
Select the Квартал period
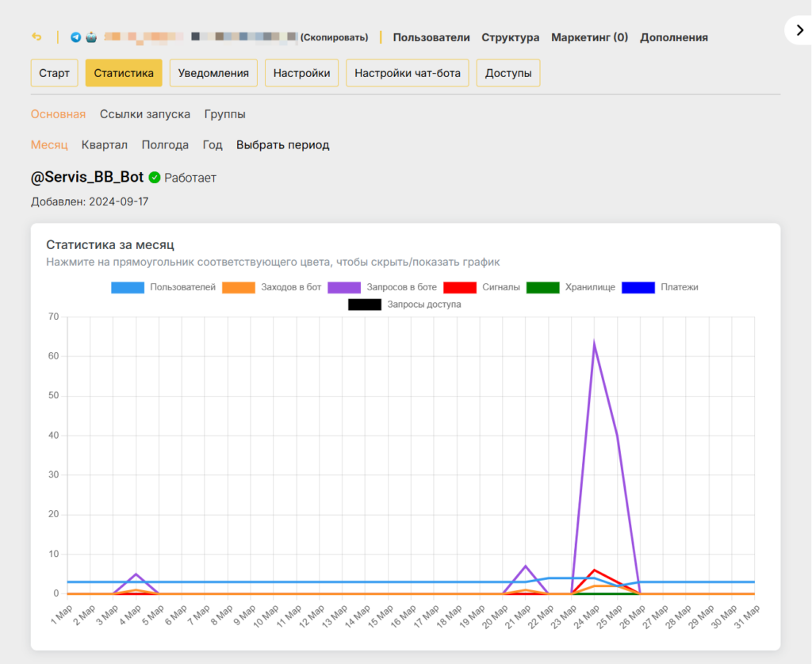point(105,144)
